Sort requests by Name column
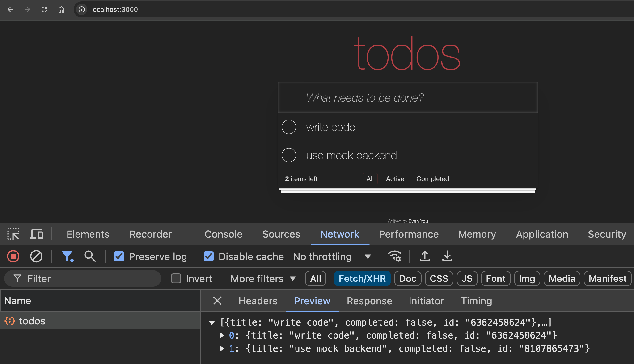The width and height of the screenshot is (634, 364). tap(100, 301)
